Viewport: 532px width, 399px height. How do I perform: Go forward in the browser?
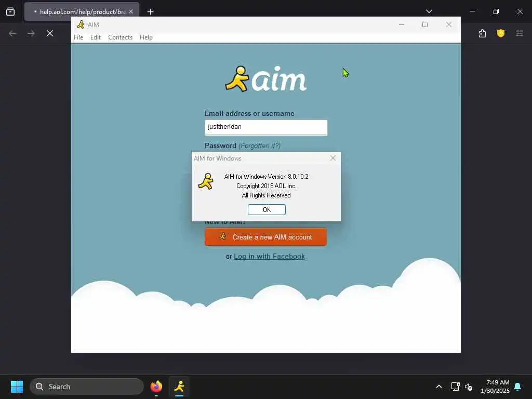(x=31, y=33)
